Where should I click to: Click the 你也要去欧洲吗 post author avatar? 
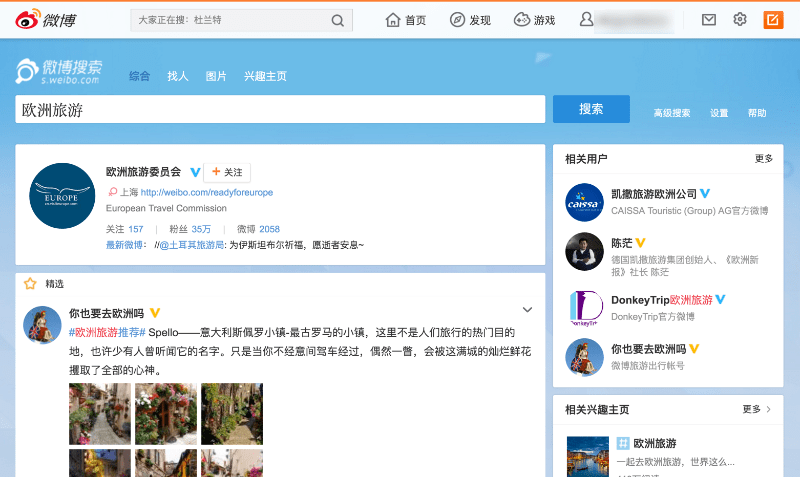pyautogui.click(x=42, y=325)
